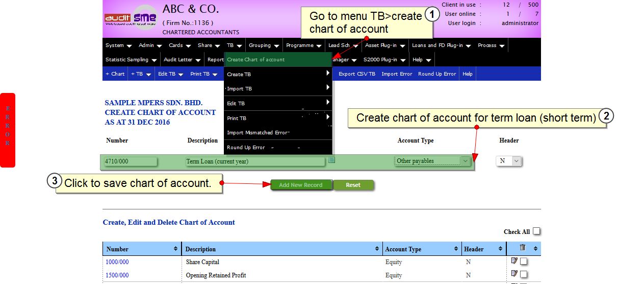Sort table by Description column arrows
Screen dimensions: 644x284
tap(377, 249)
